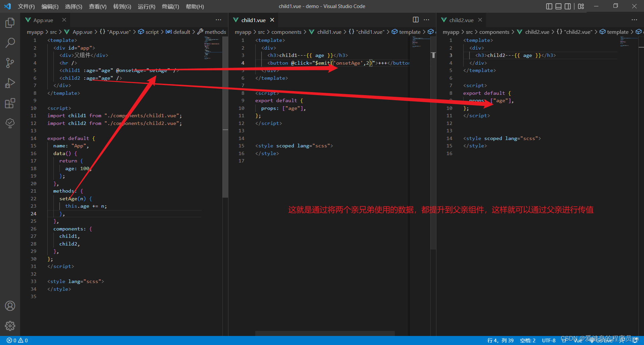Open the Search view in activity bar

pyautogui.click(x=10, y=43)
